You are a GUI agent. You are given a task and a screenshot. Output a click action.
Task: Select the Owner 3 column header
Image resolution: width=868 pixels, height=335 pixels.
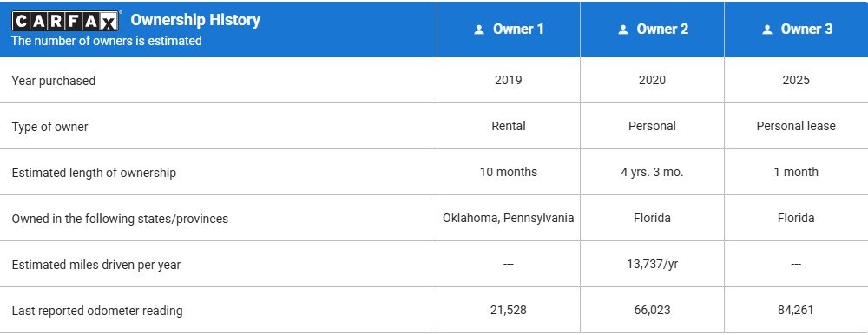tap(796, 30)
